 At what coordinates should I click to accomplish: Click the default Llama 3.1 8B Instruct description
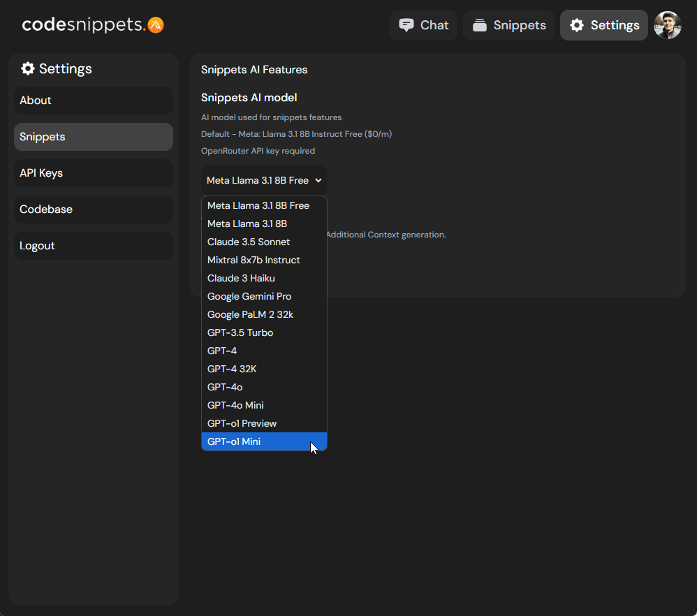click(x=297, y=134)
